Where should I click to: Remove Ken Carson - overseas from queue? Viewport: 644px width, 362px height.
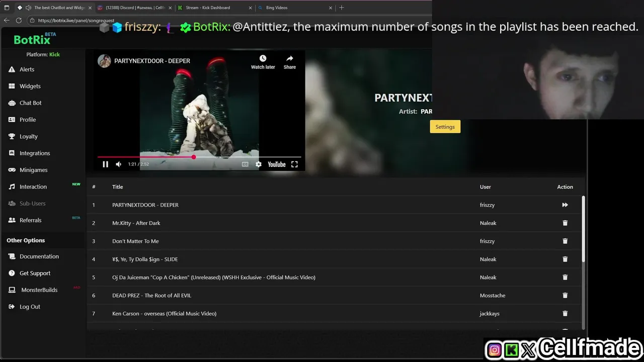(x=565, y=313)
